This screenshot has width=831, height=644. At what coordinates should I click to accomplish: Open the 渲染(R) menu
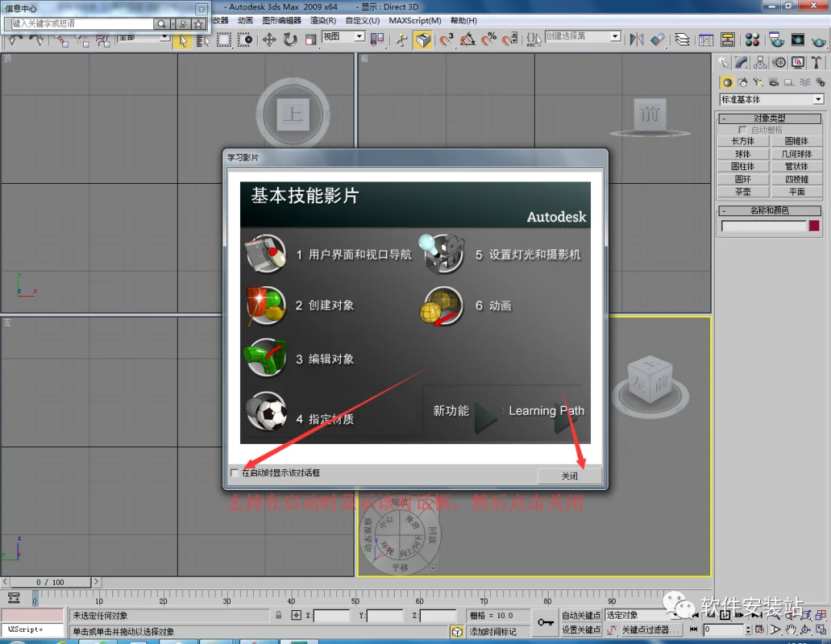(x=322, y=21)
